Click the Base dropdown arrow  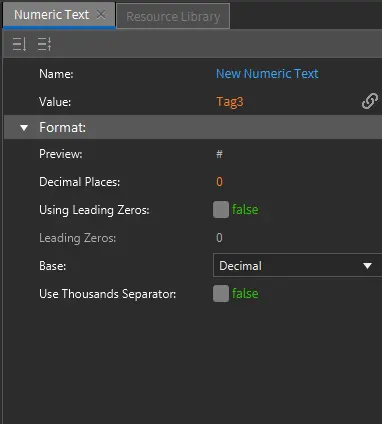click(x=367, y=266)
